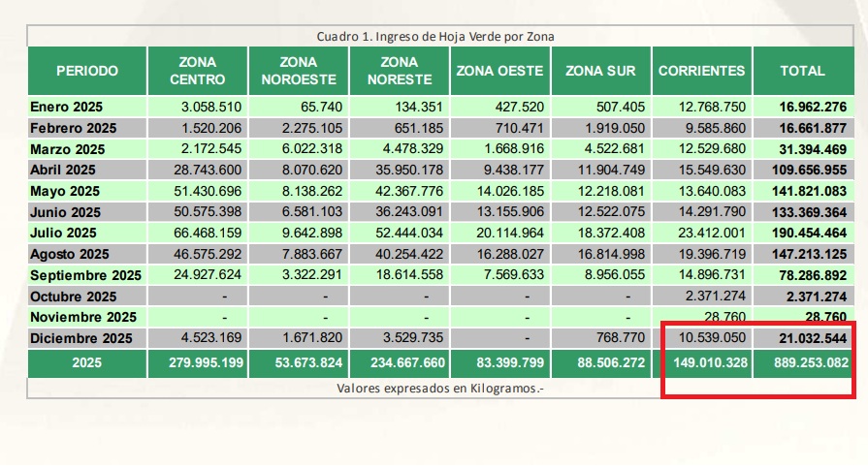Viewport: 868px width, 469px height.
Task: Click the Diciembre 2025 row label
Action: [x=80, y=338]
